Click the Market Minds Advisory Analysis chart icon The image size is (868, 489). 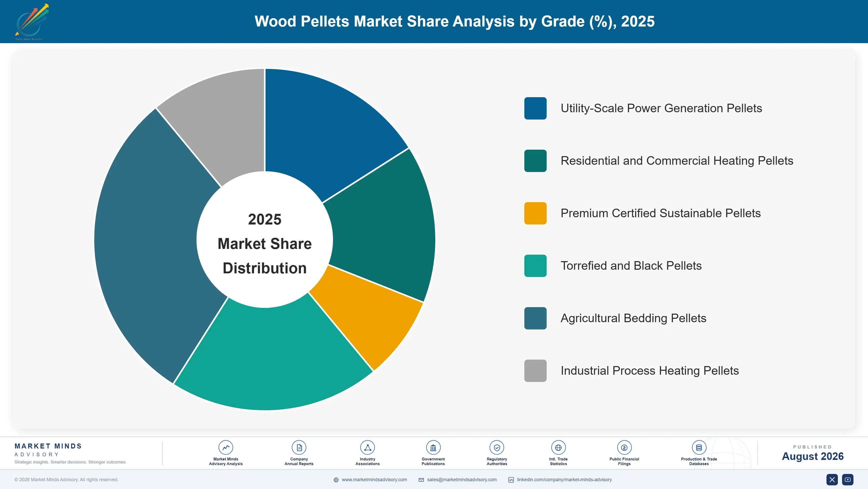(225, 447)
